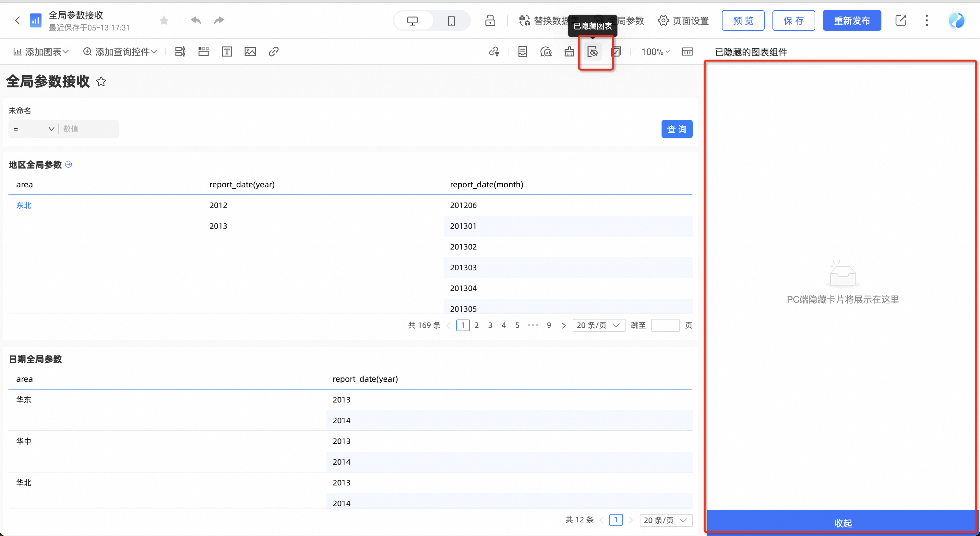Click the undo arrow
This screenshot has width=980, height=536.
point(196,20)
